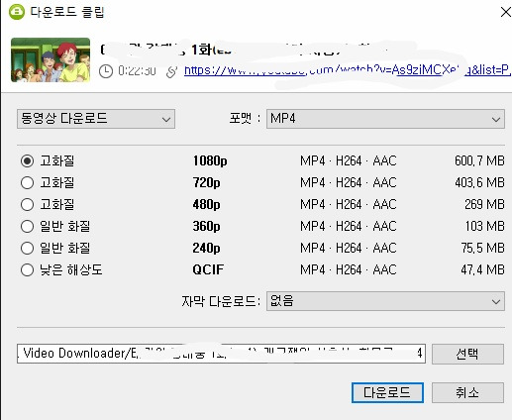Click the 103 MB file size
Image resolution: width=512 pixels, height=420 pixels.
(x=485, y=226)
